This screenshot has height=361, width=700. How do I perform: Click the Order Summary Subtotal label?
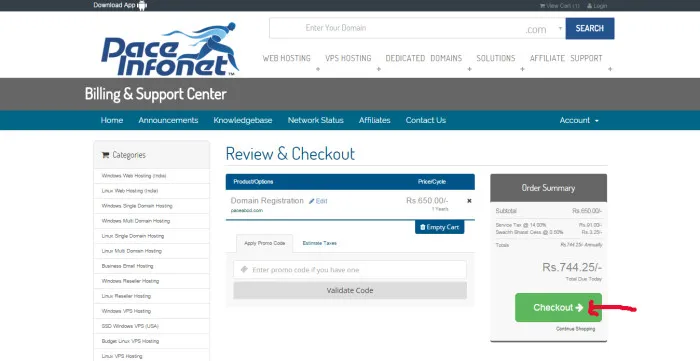506,211
